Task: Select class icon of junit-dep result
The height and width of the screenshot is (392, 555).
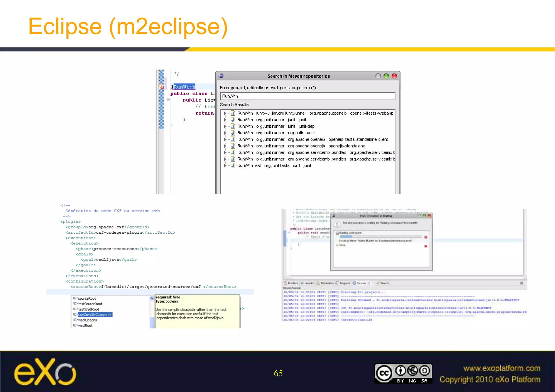Action: 233,126
